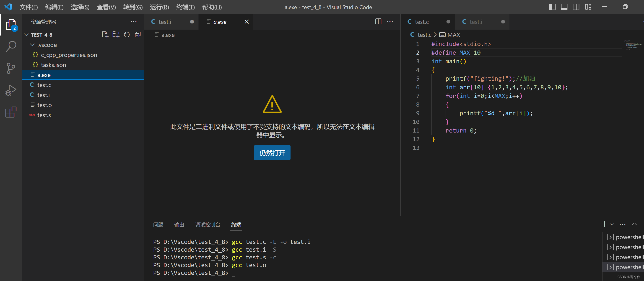The height and width of the screenshot is (281, 644).
Task: Switch to a.exe tab in left editor group
Action: [x=226, y=22]
